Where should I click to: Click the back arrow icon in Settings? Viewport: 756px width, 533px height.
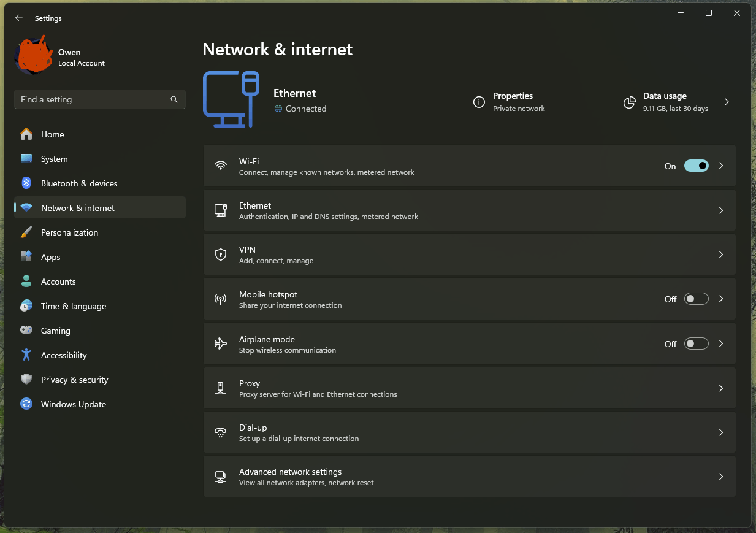19,18
